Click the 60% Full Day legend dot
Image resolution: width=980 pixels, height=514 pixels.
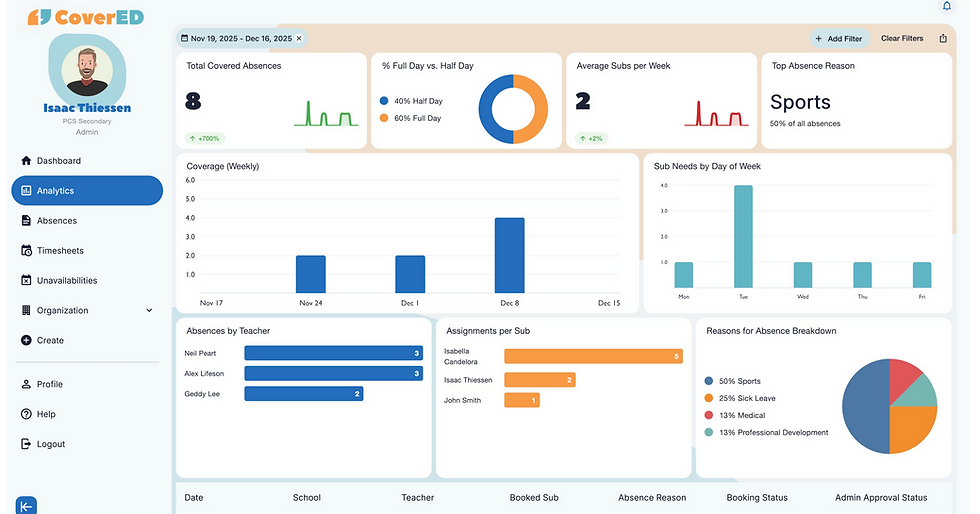click(x=384, y=118)
